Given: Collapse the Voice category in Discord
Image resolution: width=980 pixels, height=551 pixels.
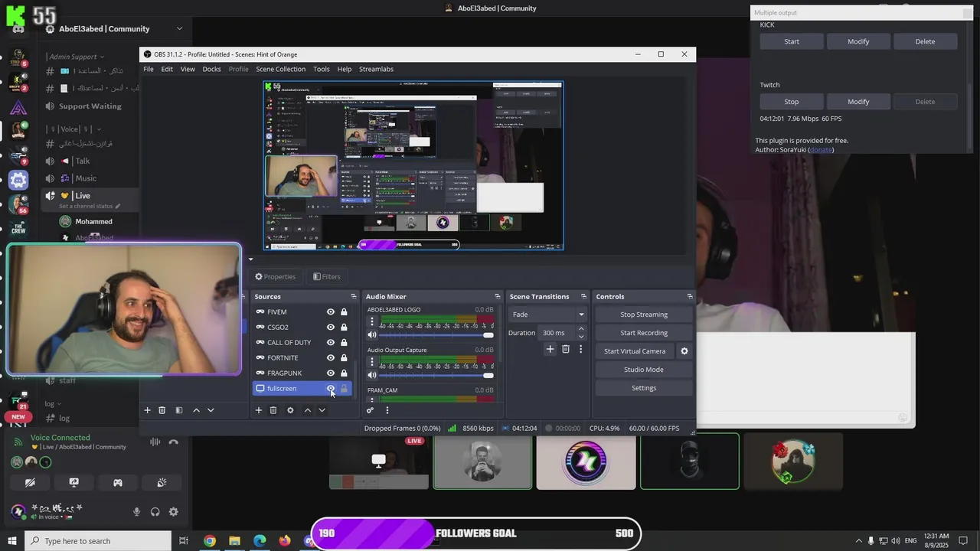Looking at the screenshot, I should tap(73, 129).
